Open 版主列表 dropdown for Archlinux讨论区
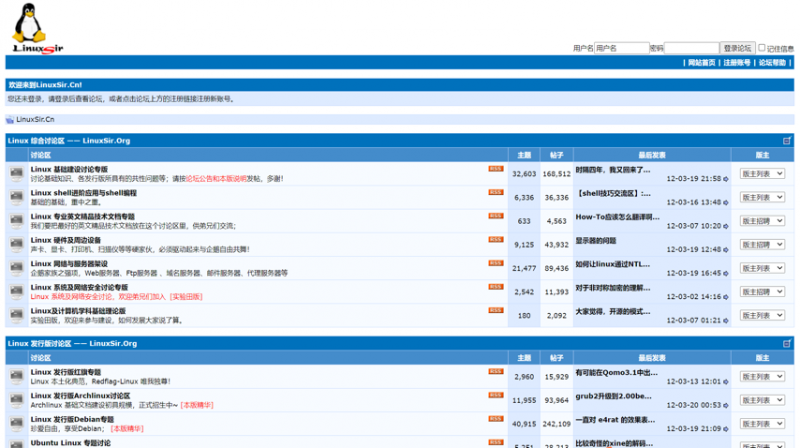 (762, 401)
